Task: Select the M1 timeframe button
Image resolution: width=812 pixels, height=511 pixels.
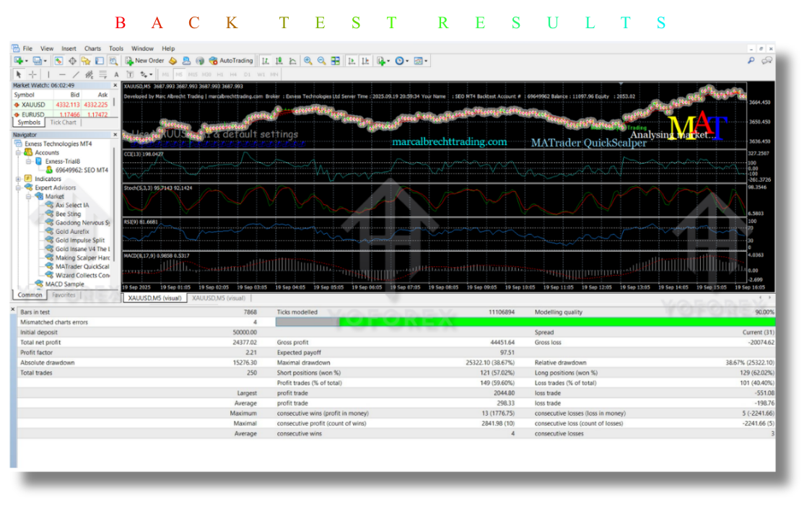Action: click(x=165, y=73)
